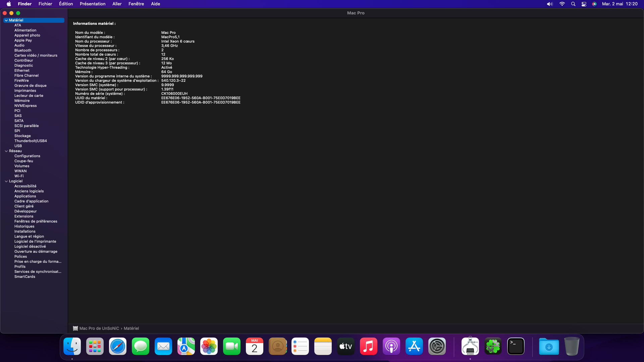Screen dimensions: 644x362
Task: Select Thunderbolt/USB4 in sidebar
Action: [x=31, y=141]
